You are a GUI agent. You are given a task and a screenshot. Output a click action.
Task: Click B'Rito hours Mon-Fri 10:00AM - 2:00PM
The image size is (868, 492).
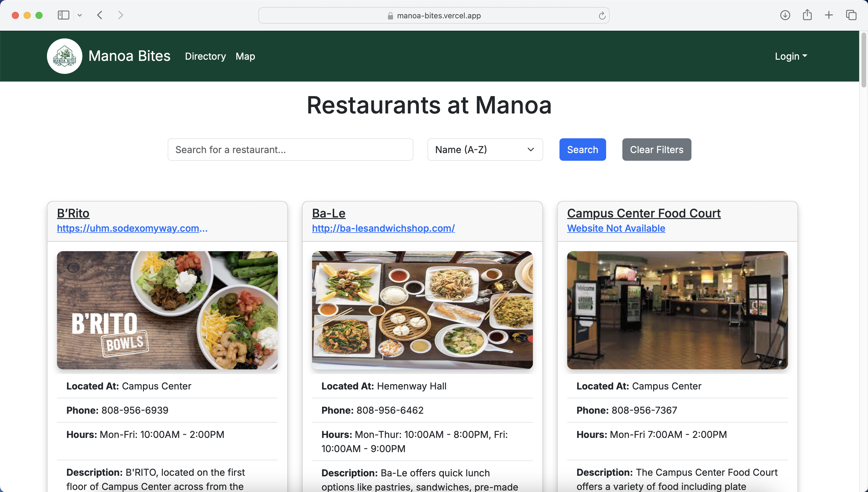click(x=162, y=435)
